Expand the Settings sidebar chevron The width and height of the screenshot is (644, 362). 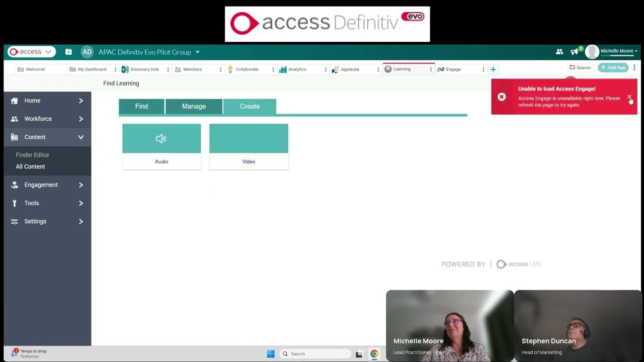click(x=81, y=221)
